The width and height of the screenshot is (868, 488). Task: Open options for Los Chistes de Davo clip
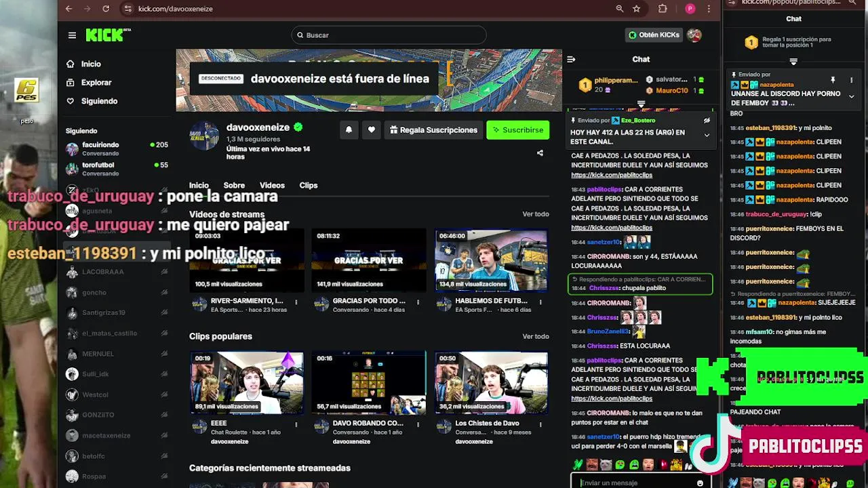tap(540, 424)
